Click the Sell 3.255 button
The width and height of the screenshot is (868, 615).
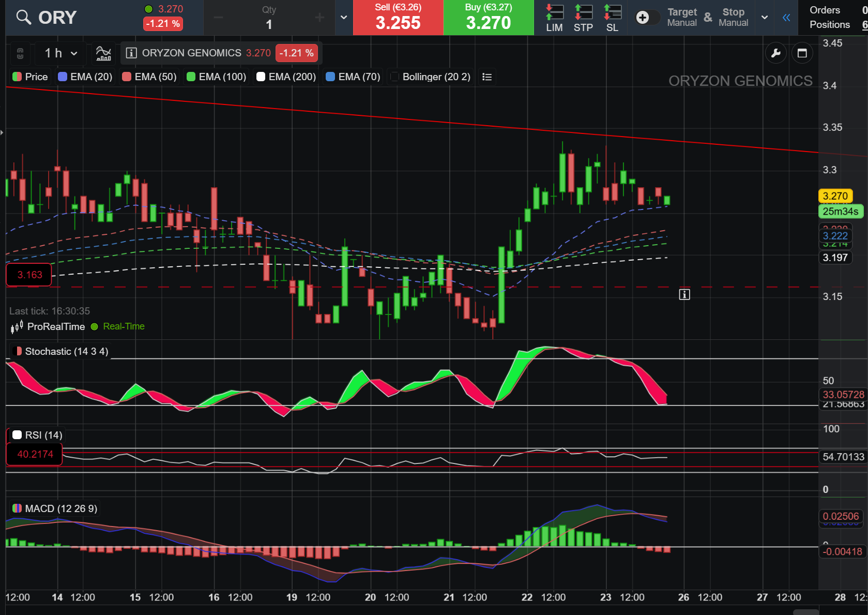click(x=398, y=18)
